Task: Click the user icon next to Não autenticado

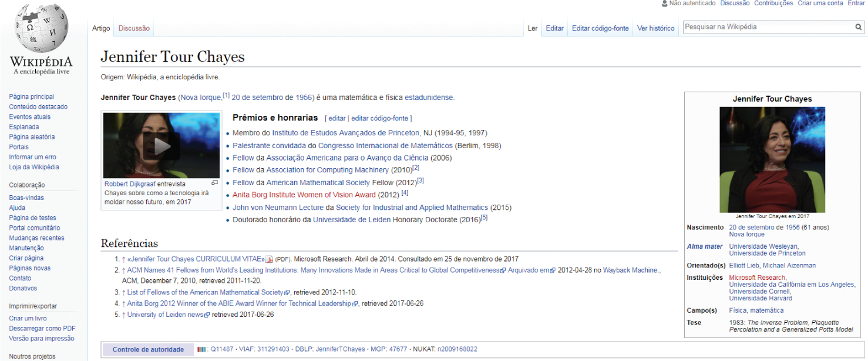Action: pos(665,4)
